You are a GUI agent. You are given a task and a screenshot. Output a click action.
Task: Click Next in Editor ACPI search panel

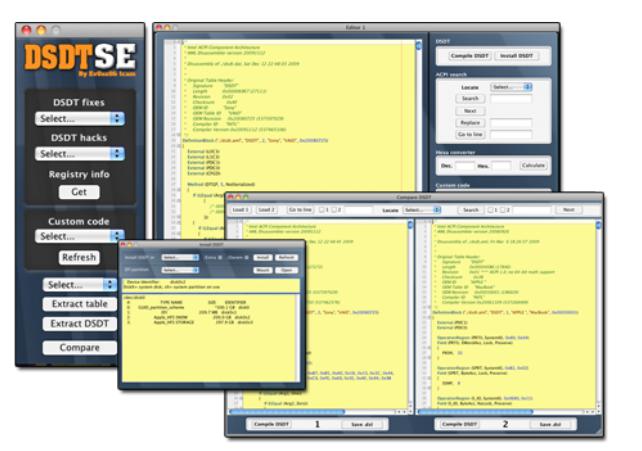pos(470,111)
